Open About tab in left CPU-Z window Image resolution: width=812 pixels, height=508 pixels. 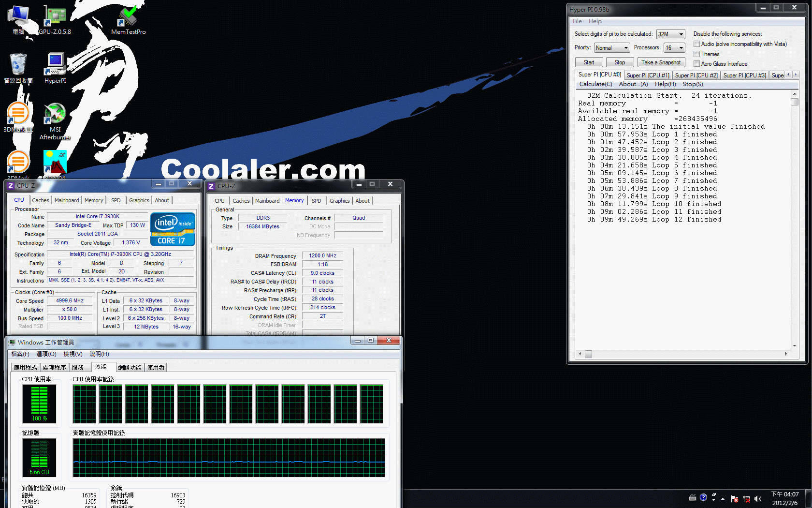tap(162, 200)
